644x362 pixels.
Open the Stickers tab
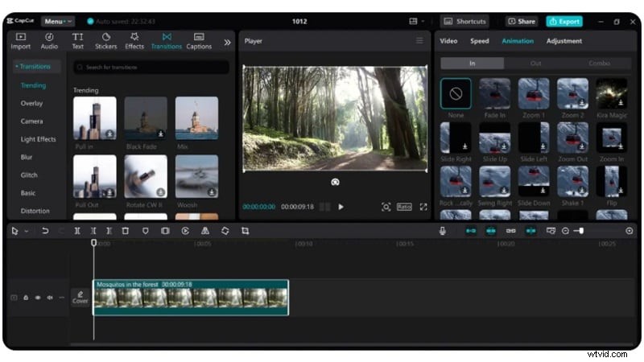106,41
